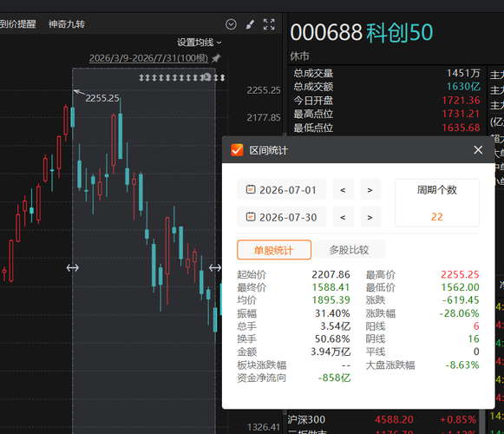504x434 pixels.
Task: Switch to the 多股比较 tab
Action: (349, 250)
